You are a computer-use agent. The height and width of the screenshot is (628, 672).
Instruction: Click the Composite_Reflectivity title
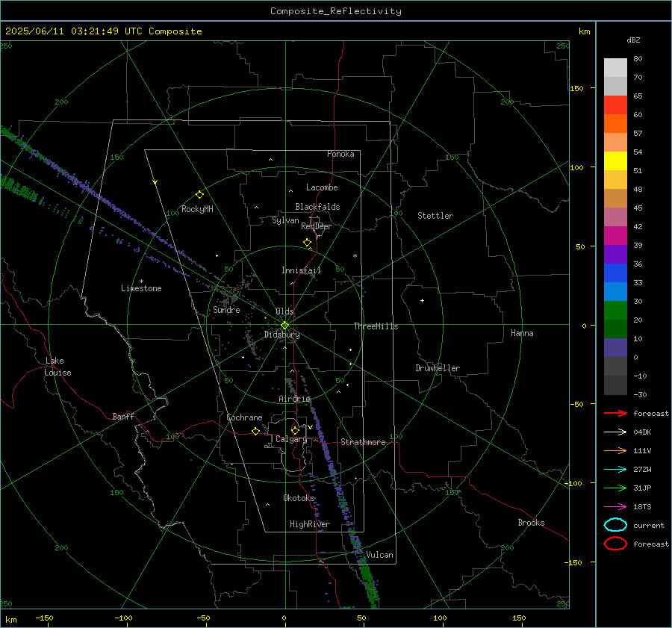pos(335,11)
